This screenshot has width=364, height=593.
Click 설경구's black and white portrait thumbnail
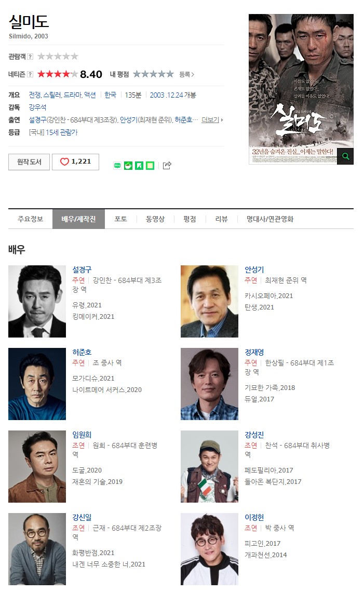[x=37, y=301]
